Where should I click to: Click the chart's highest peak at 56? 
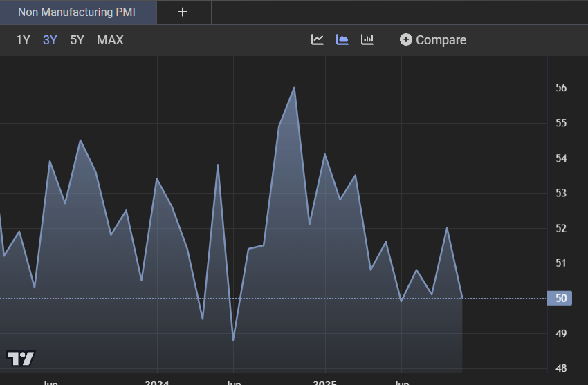tap(295, 88)
